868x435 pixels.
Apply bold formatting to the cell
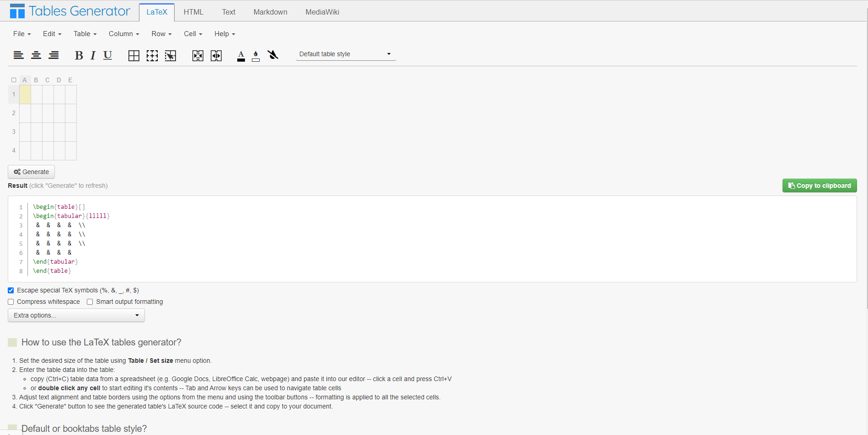pos(79,55)
